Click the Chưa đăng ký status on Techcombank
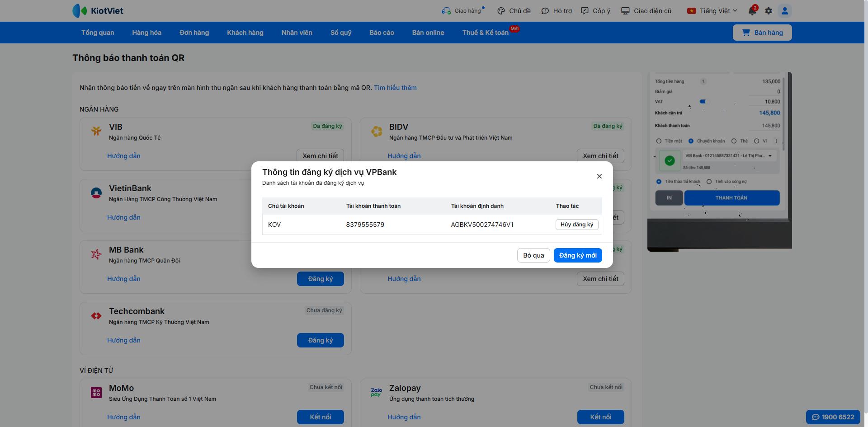 pos(324,310)
